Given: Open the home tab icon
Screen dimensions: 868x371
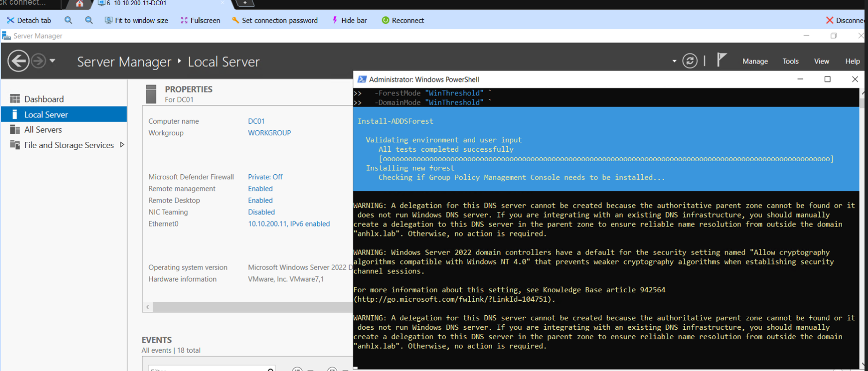Looking at the screenshot, I should point(80,4).
